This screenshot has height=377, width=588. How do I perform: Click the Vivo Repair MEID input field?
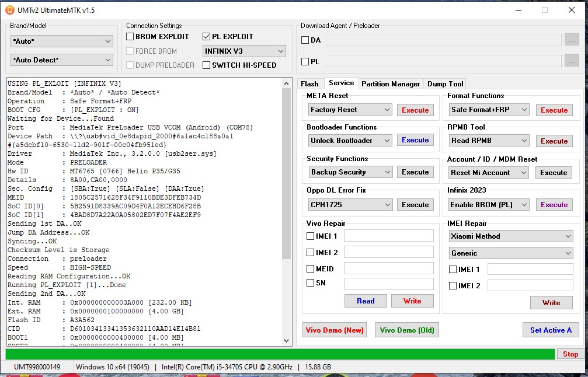[388, 268]
